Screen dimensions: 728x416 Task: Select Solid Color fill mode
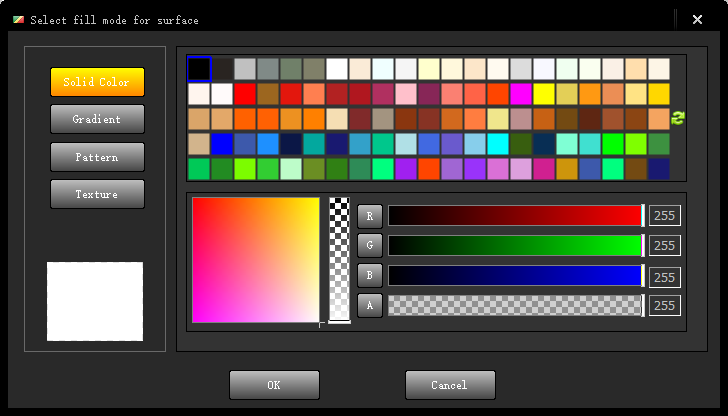[97, 82]
